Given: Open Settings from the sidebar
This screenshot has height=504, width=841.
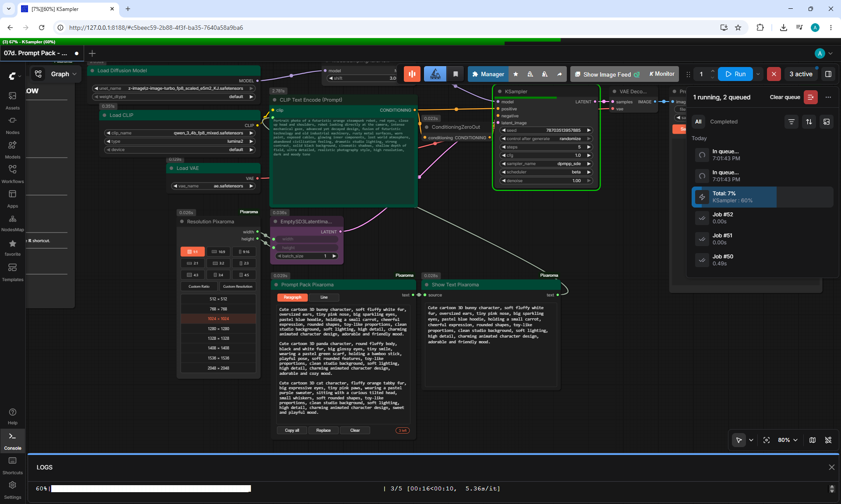Looking at the screenshot, I should pyautogui.click(x=13, y=490).
